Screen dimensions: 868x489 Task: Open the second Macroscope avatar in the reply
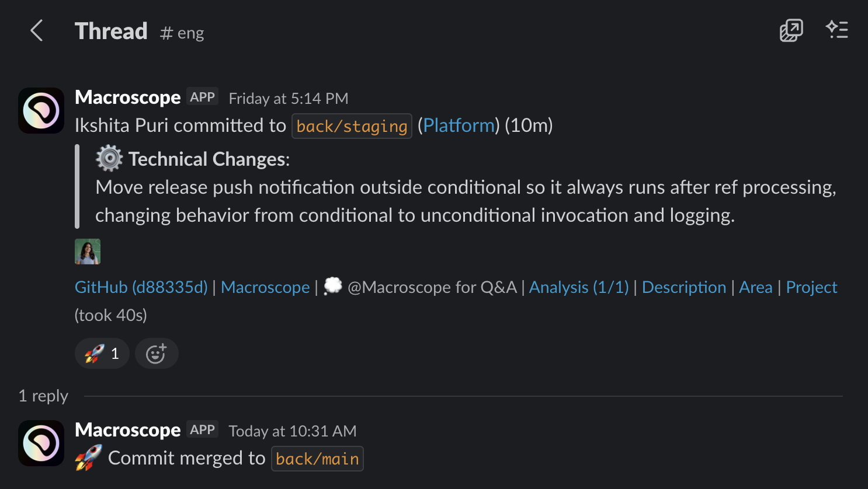40,443
